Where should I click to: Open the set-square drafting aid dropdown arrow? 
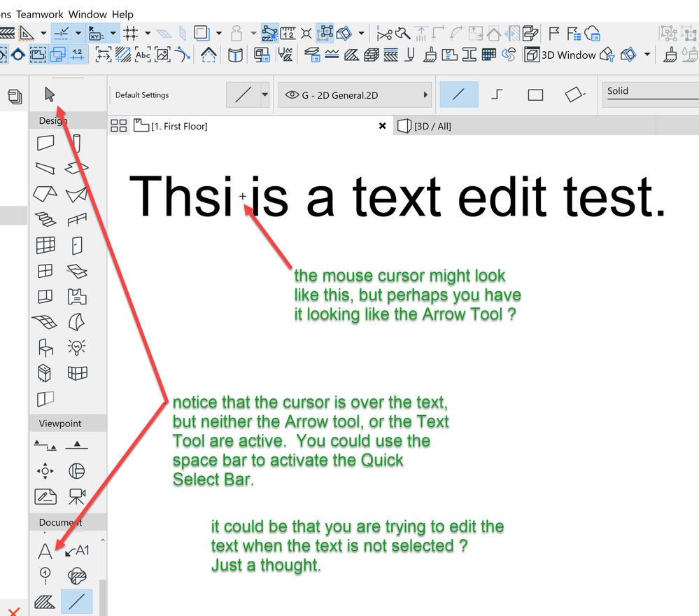(x=43, y=33)
